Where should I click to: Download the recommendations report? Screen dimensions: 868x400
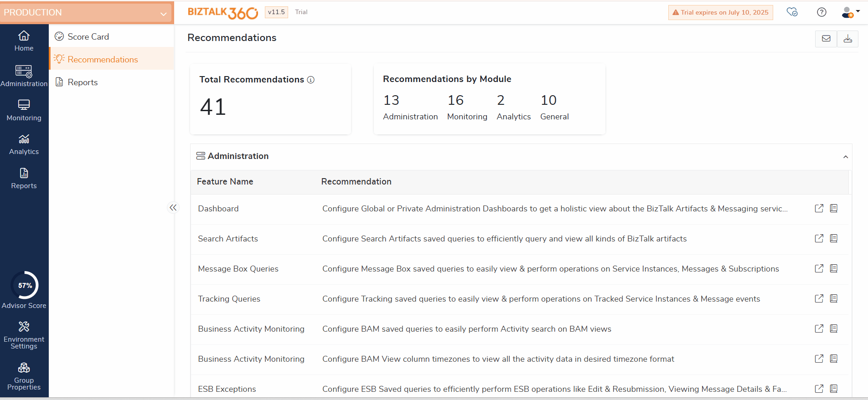(x=847, y=39)
